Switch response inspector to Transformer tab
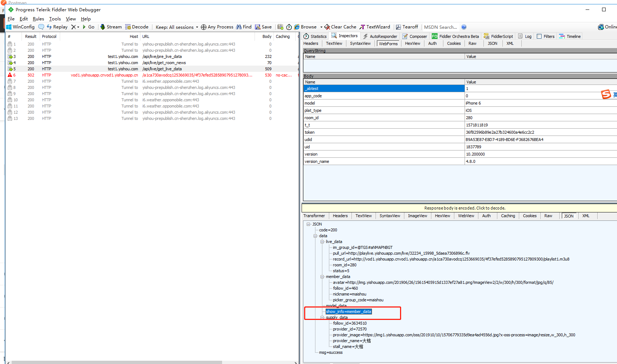 pyautogui.click(x=314, y=216)
